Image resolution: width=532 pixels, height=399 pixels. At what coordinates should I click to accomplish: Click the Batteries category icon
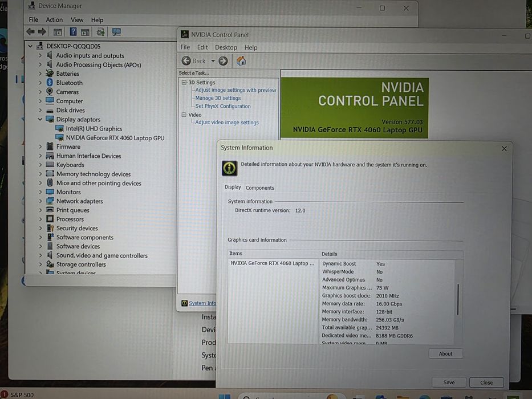click(x=50, y=74)
